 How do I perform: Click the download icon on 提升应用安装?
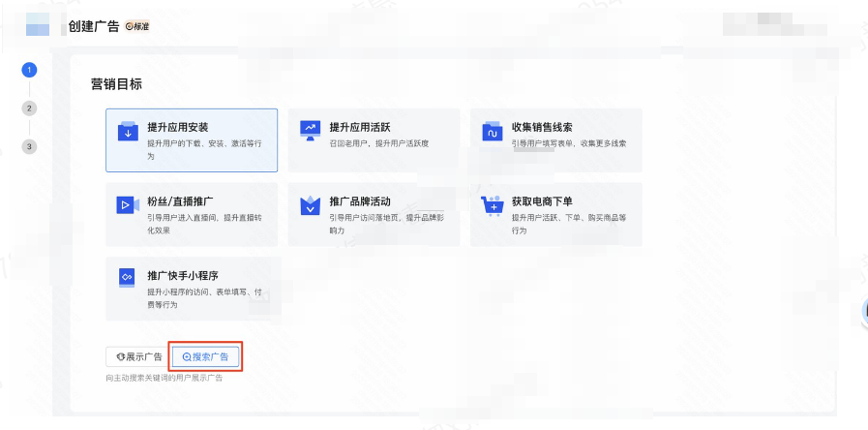point(128,132)
